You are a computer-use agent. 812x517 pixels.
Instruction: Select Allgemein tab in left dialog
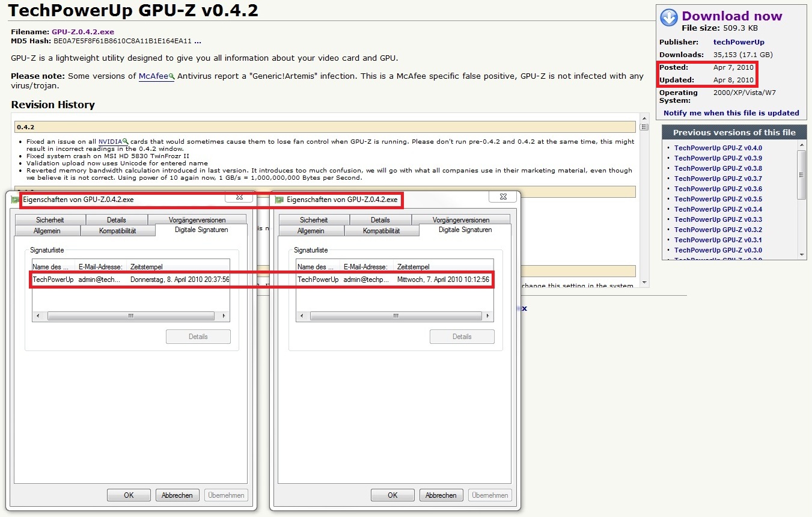click(47, 231)
